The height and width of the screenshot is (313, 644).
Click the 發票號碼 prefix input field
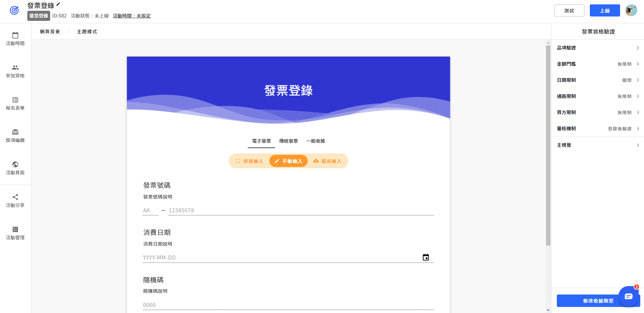(150, 210)
